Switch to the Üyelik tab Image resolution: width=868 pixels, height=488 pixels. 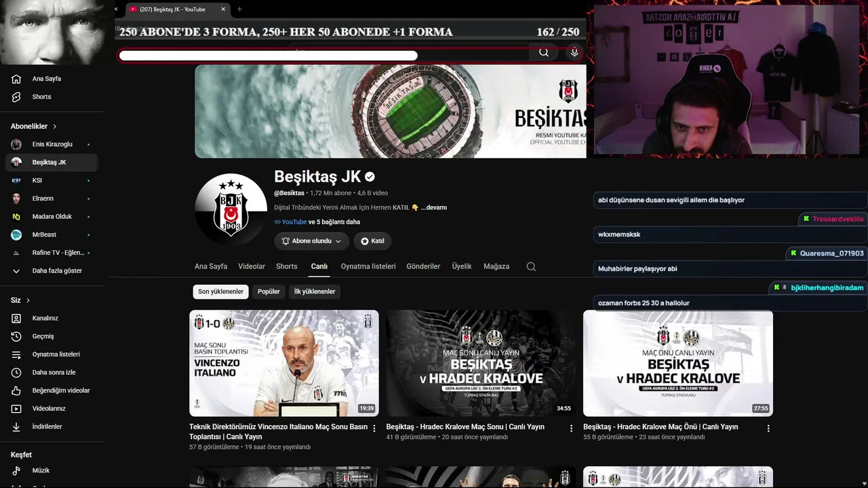click(x=462, y=266)
